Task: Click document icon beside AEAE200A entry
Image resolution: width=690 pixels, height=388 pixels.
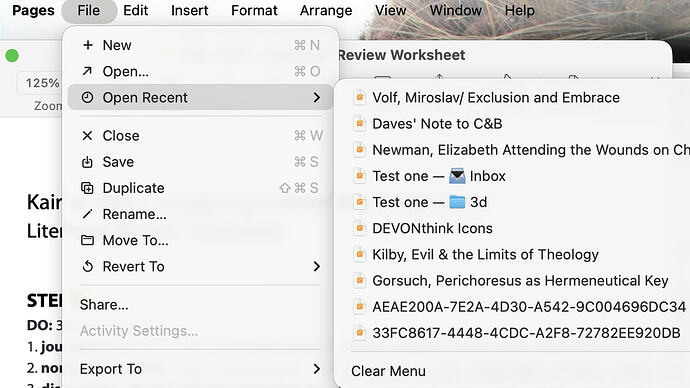Action: [x=360, y=307]
